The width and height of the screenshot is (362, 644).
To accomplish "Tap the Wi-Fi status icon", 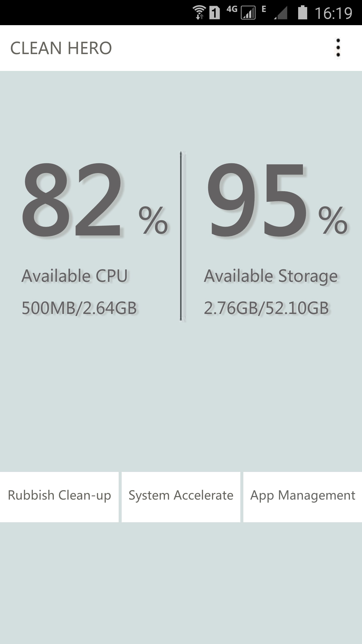I will pyautogui.click(x=199, y=13).
